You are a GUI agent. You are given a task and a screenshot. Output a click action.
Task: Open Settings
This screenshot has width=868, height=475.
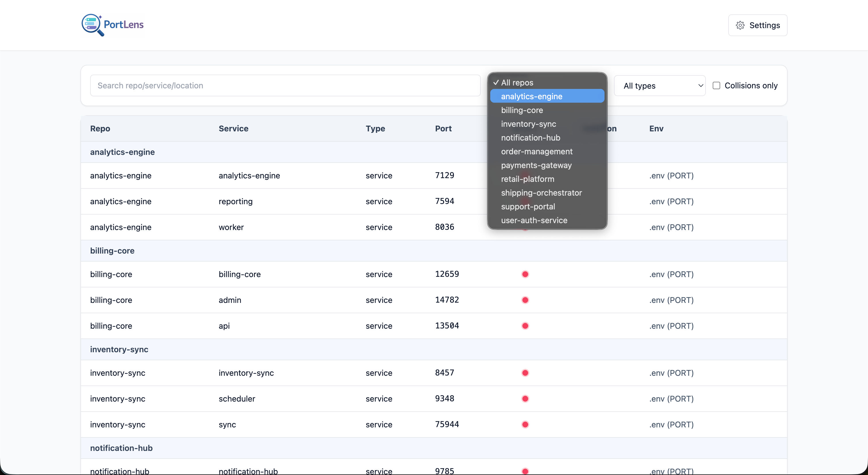[x=758, y=25]
